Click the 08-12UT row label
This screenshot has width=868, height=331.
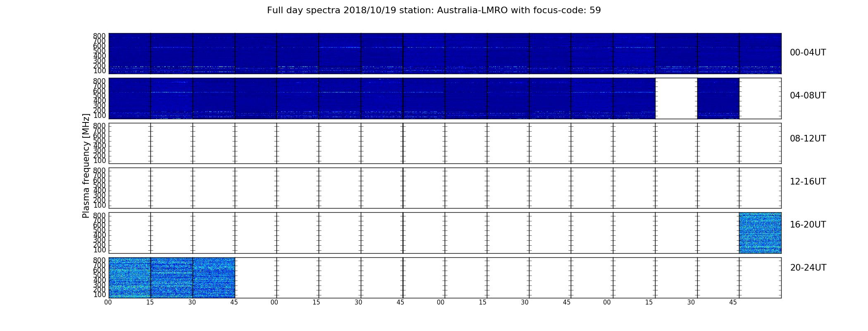click(x=808, y=139)
